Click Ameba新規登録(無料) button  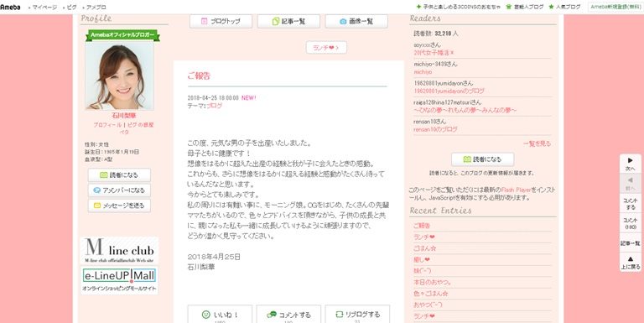(615, 7)
